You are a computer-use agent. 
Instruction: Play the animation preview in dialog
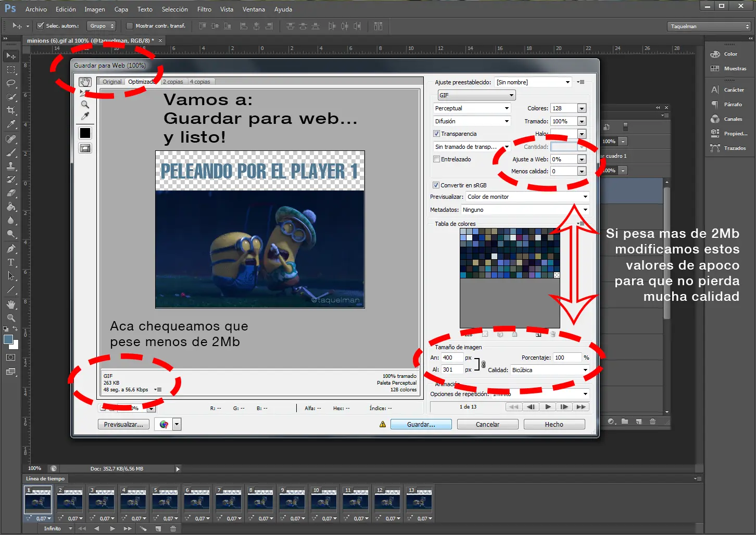coord(548,407)
